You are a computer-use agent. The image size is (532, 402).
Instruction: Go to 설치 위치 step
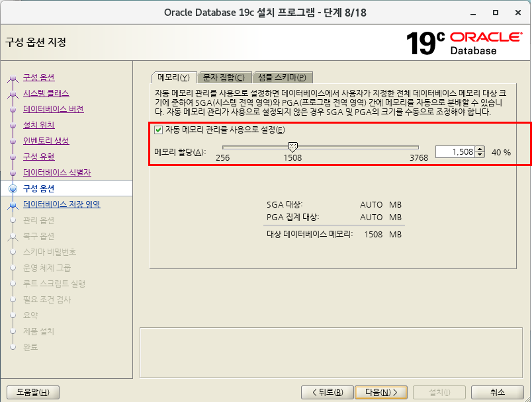pyautogui.click(x=38, y=125)
